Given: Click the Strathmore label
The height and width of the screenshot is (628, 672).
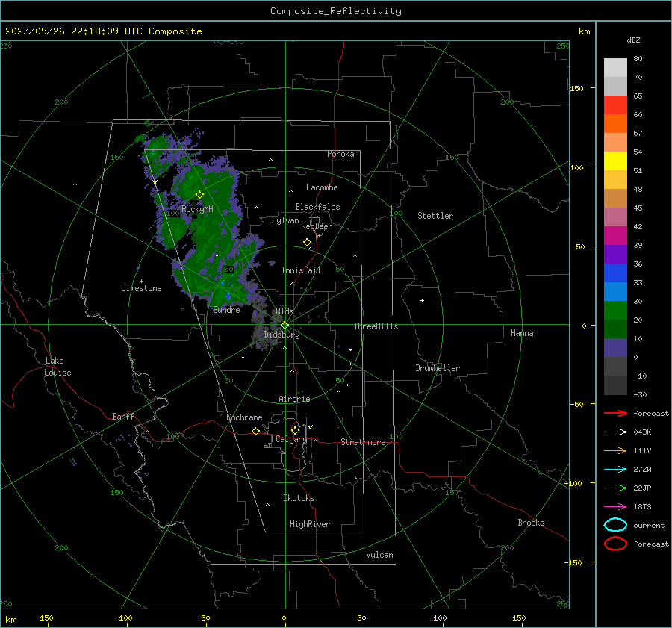Looking at the screenshot, I should pyautogui.click(x=363, y=442).
